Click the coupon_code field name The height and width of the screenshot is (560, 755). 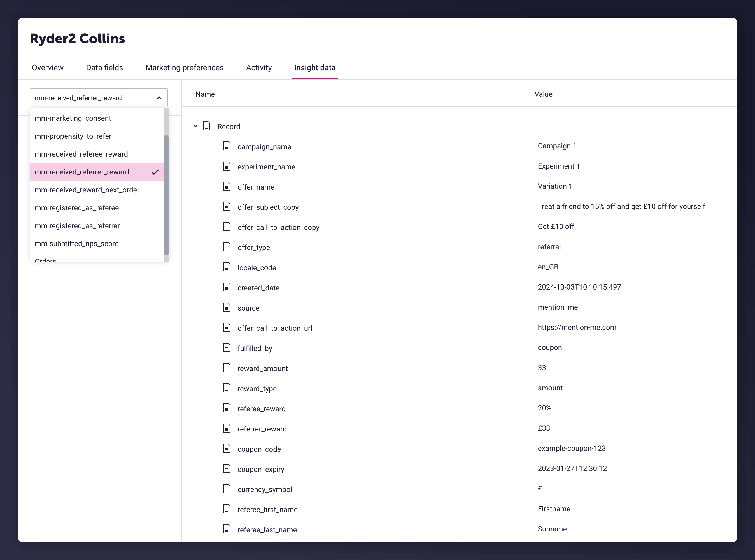click(259, 449)
